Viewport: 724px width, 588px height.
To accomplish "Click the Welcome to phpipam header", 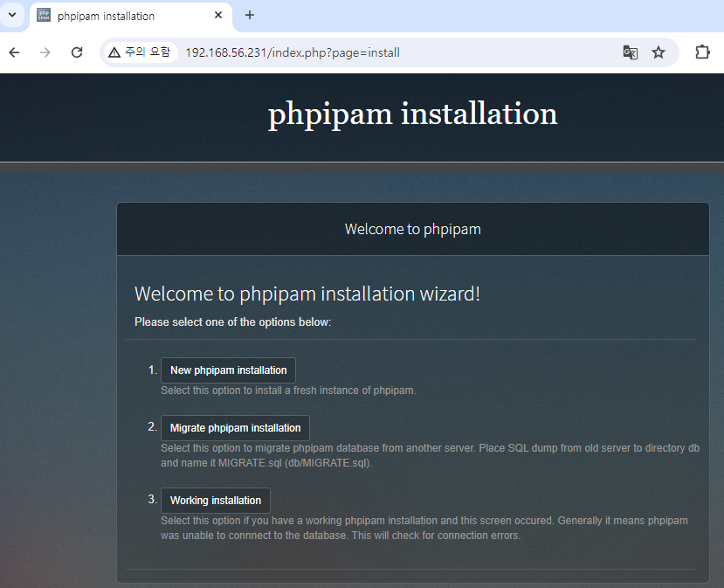I will (413, 229).
